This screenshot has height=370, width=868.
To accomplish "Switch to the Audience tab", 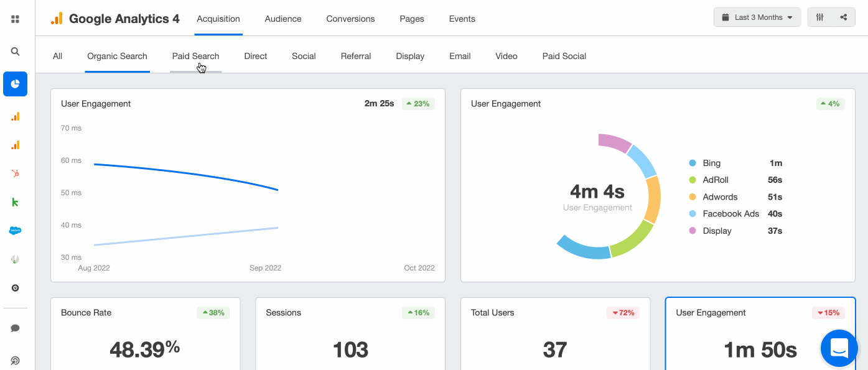I will tap(283, 19).
